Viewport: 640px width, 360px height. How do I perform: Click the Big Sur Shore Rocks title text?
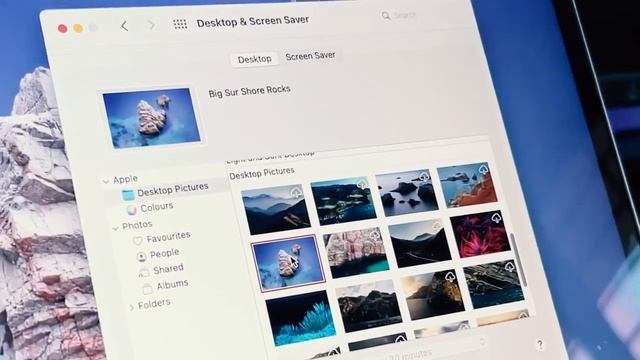[x=249, y=91]
